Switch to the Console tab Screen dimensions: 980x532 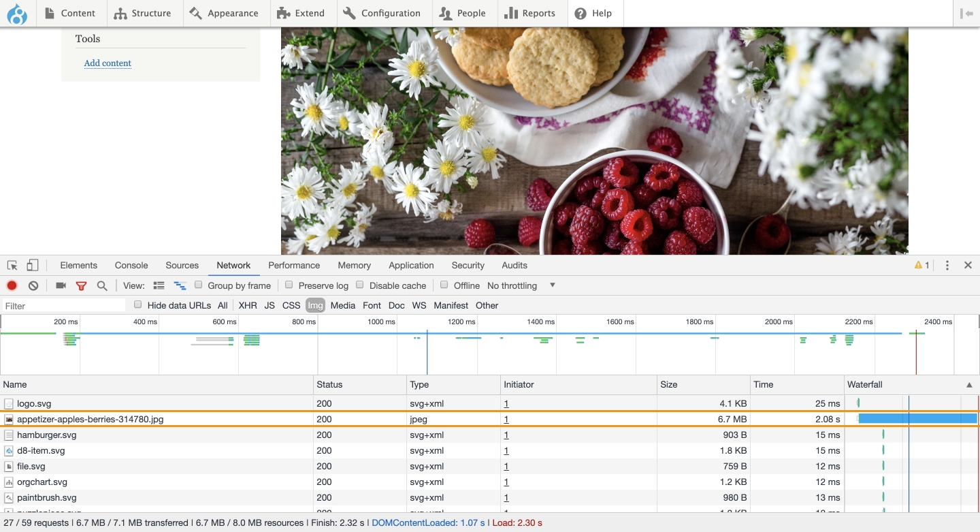click(x=131, y=266)
